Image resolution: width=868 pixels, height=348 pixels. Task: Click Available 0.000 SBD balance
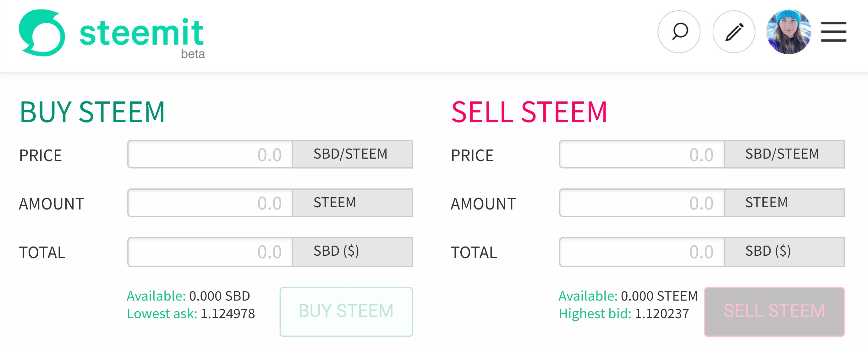(x=219, y=296)
